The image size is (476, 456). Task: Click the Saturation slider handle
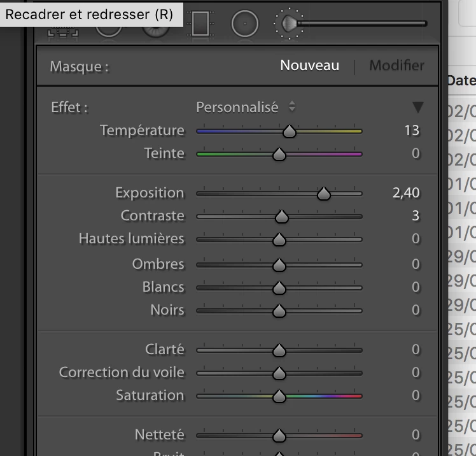point(279,397)
